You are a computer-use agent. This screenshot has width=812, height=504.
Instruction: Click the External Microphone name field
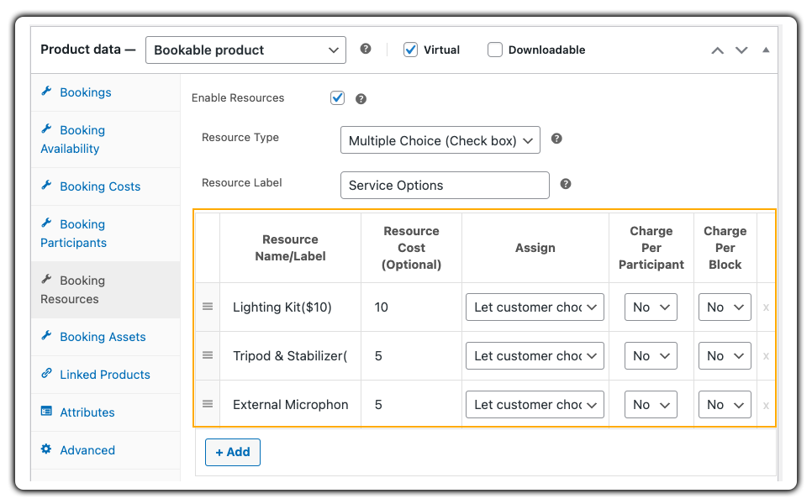(x=291, y=405)
